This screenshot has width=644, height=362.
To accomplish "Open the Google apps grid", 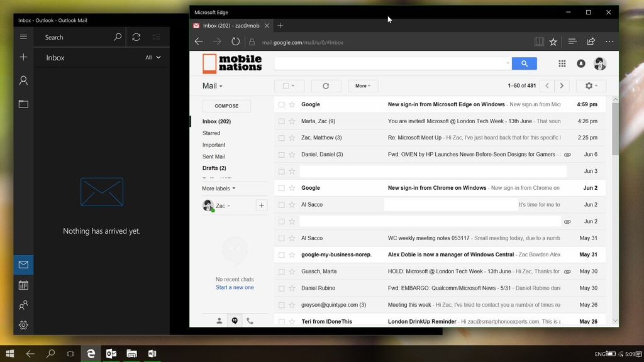I will click(x=562, y=63).
